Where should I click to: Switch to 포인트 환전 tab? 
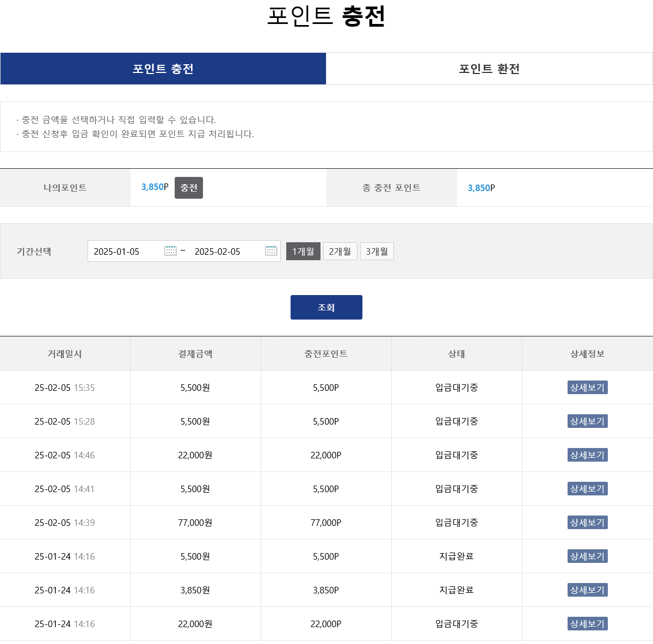[x=489, y=69]
